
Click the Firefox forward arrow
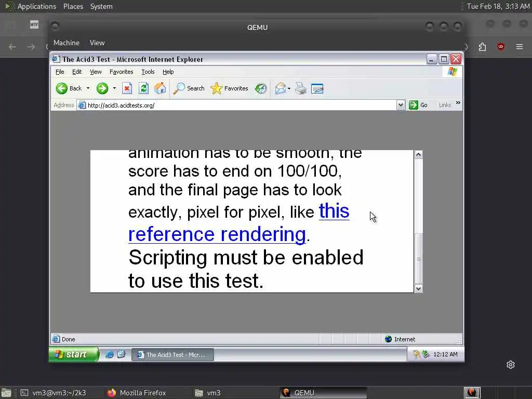coord(31,47)
